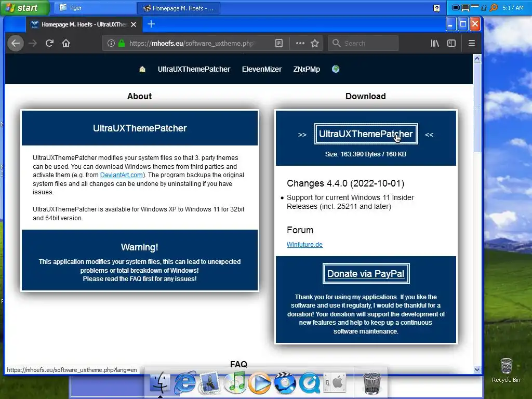The image size is (532, 399).
Task: Click the site home house icon
Action: (142, 69)
